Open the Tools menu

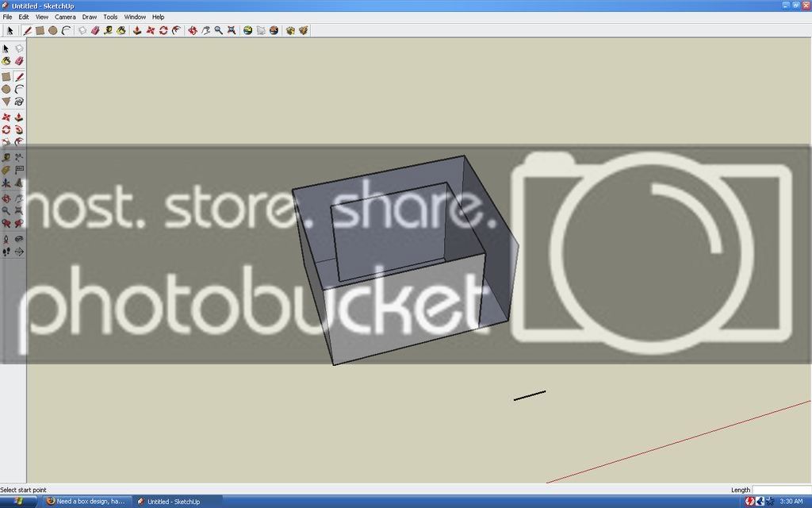(x=110, y=17)
